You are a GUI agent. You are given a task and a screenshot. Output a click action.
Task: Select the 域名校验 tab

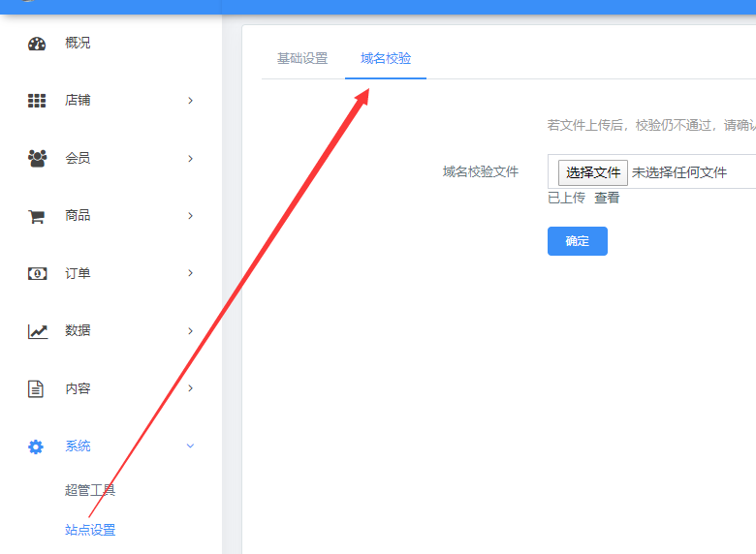tap(386, 59)
